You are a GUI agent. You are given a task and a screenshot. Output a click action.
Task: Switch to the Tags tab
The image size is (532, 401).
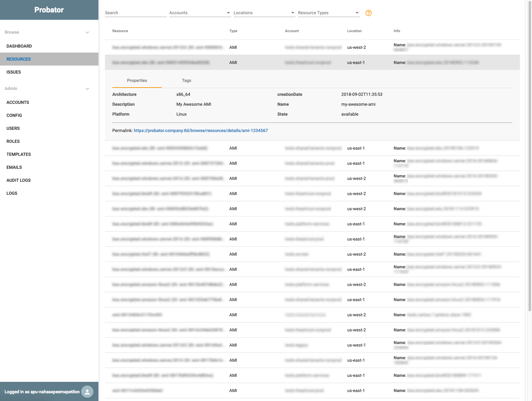[x=186, y=80]
